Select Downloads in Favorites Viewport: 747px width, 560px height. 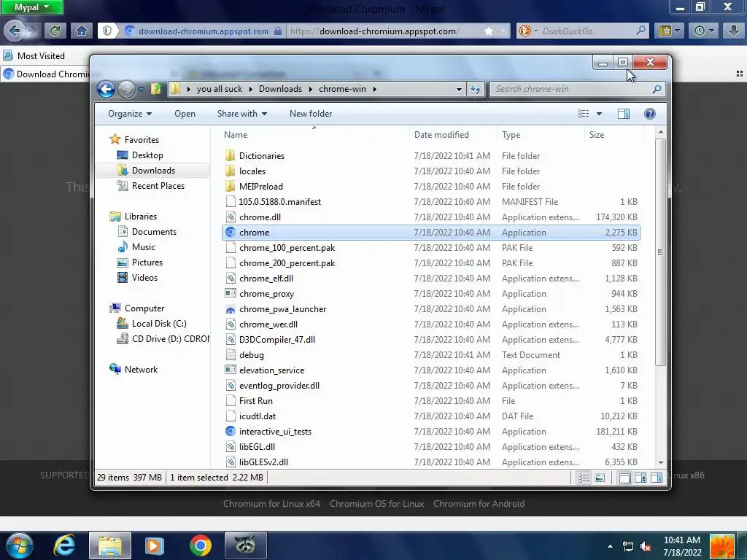[x=153, y=171]
